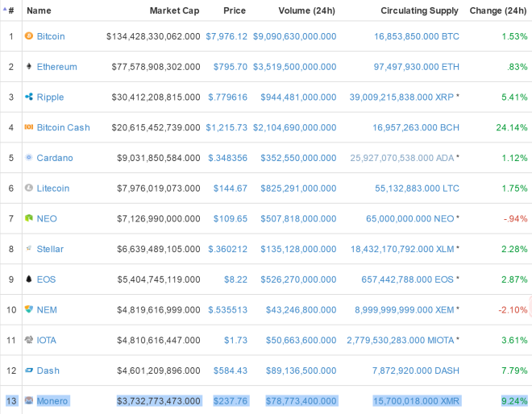Click the Litecoin logo icon
This screenshot has width=532, height=414.
point(29,188)
